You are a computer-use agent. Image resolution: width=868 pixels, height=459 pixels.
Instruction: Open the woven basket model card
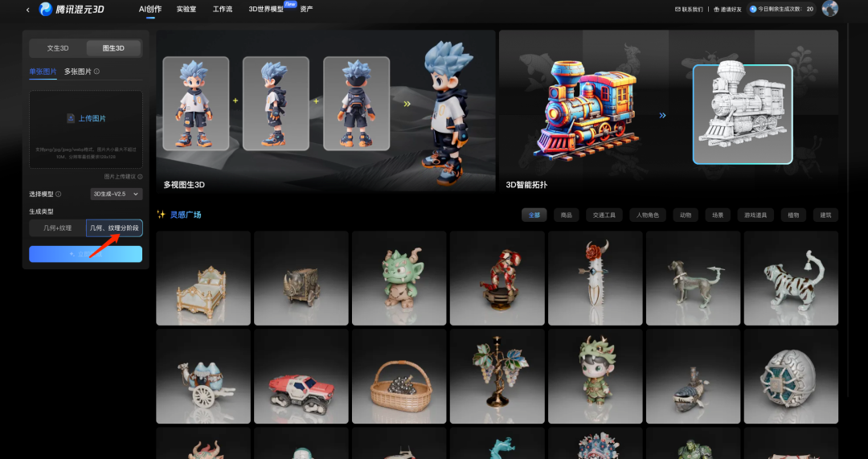[x=399, y=376]
